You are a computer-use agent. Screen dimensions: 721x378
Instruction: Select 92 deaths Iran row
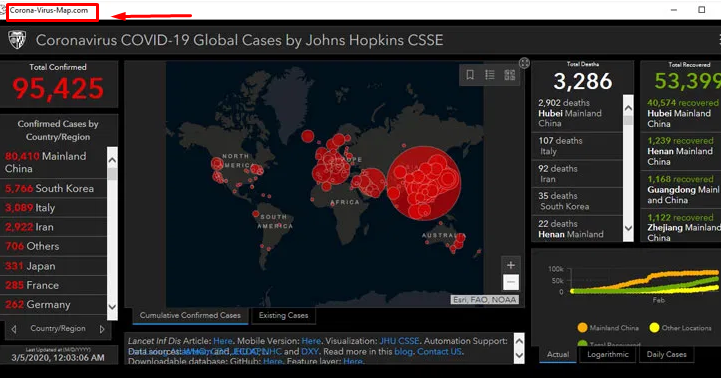[577, 174]
